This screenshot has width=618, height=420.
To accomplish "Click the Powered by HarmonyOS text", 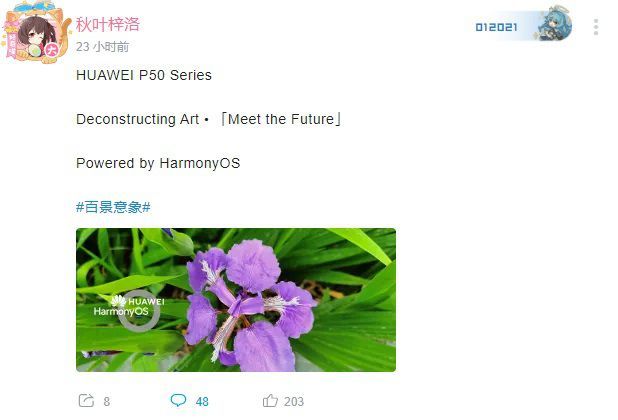I will [x=158, y=163].
